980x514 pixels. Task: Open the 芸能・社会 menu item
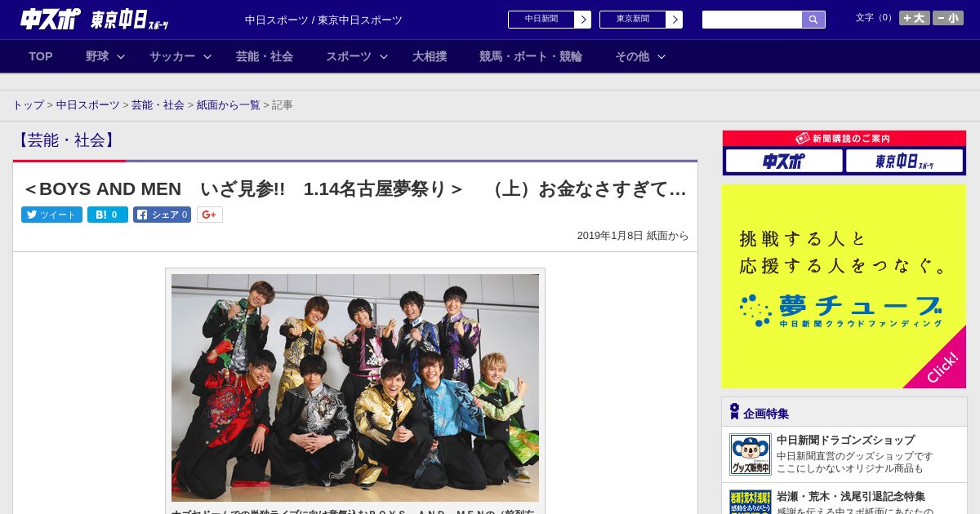(x=265, y=56)
